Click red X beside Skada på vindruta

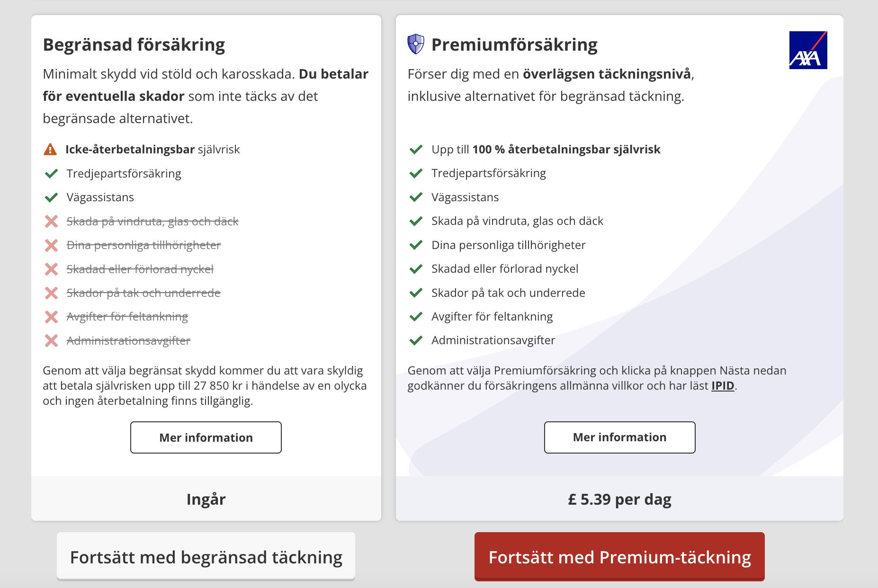(x=51, y=221)
